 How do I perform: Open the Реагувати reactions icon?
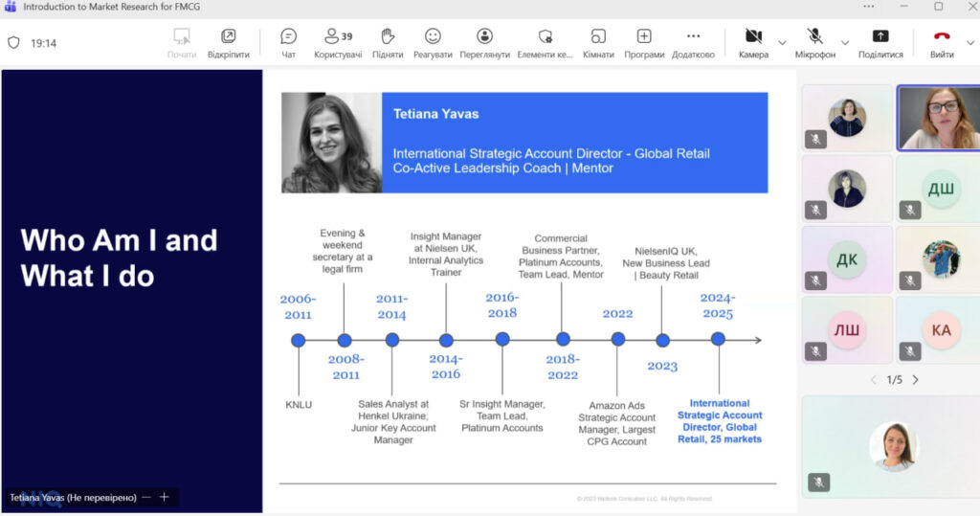pos(433,42)
